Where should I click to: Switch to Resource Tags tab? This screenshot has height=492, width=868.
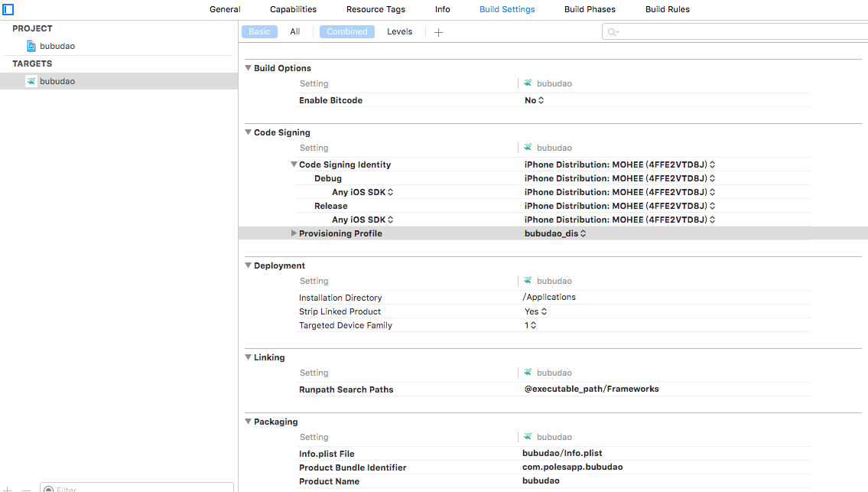[375, 9]
